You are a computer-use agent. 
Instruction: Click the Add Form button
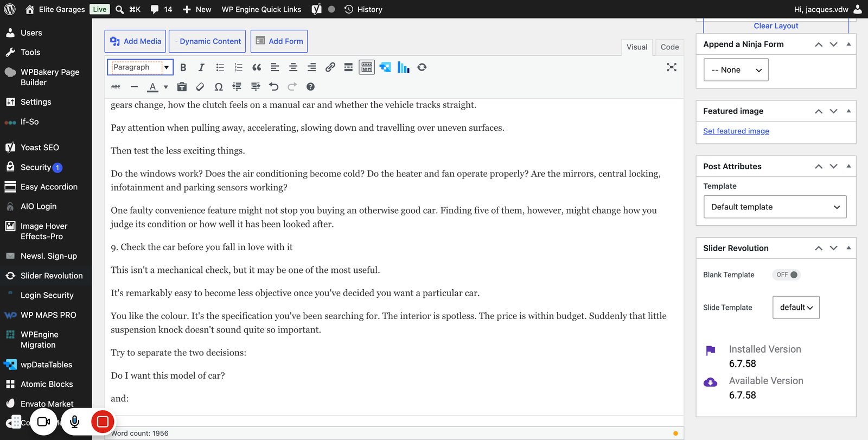pos(279,41)
